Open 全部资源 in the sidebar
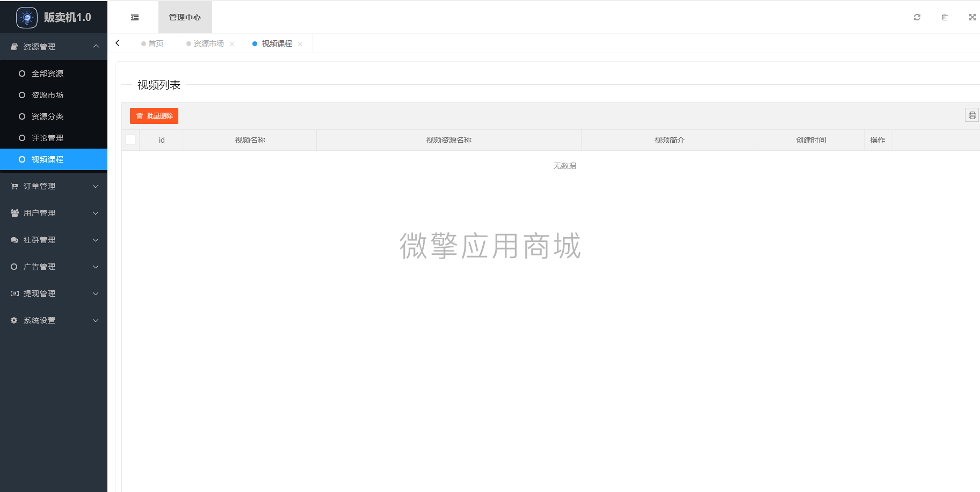 (x=54, y=74)
